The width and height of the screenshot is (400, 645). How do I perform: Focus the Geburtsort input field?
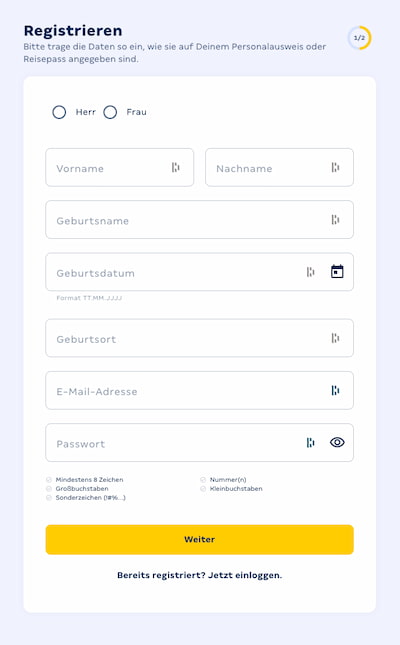tap(200, 338)
